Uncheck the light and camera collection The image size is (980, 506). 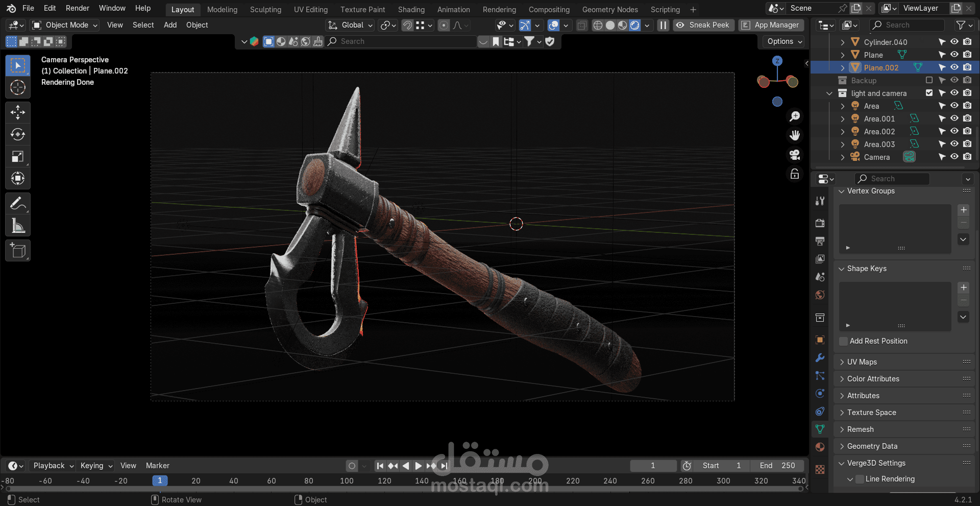pyautogui.click(x=929, y=93)
